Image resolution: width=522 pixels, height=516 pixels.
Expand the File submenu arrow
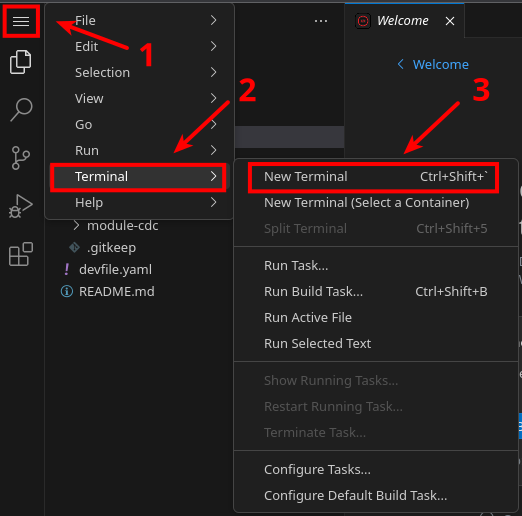[x=213, y=20]
